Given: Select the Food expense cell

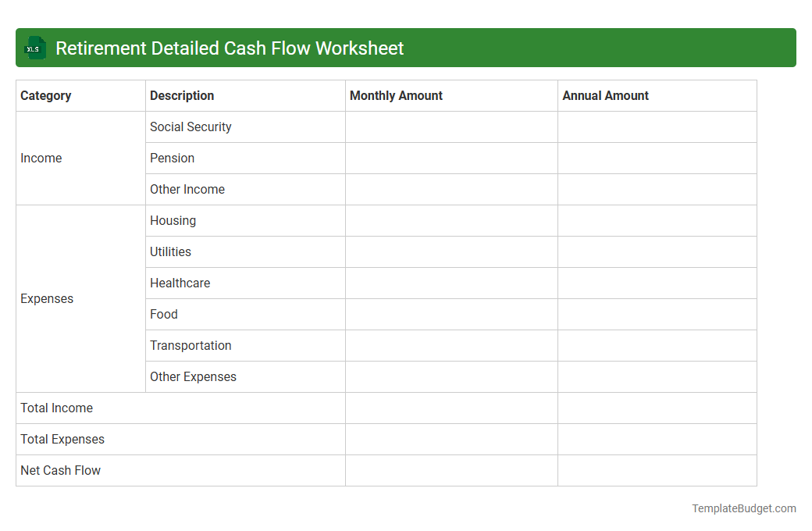Looking at the screenshot, I should (x=164, y=314).
